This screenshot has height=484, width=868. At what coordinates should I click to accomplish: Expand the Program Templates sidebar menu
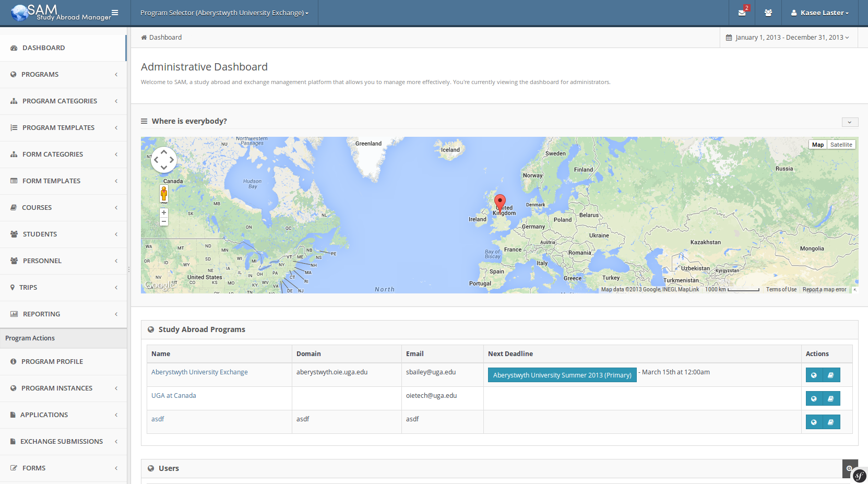(63, 128)
